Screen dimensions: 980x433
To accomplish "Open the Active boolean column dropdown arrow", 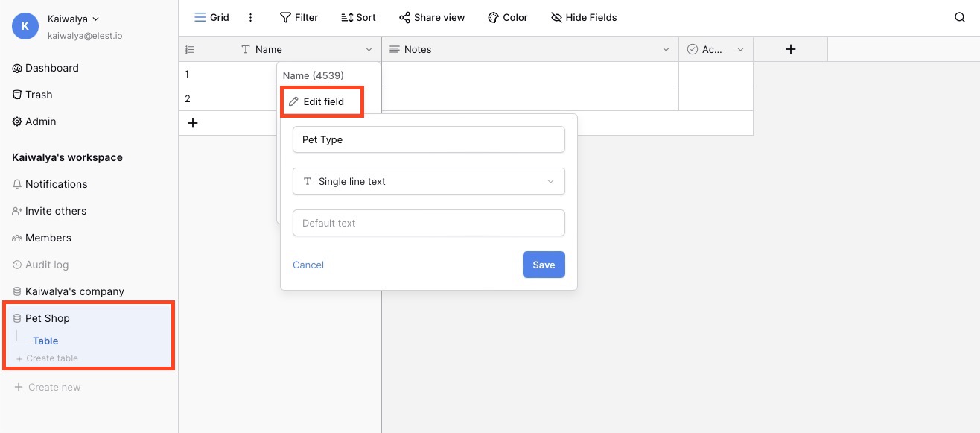I will tap(740, 50).
